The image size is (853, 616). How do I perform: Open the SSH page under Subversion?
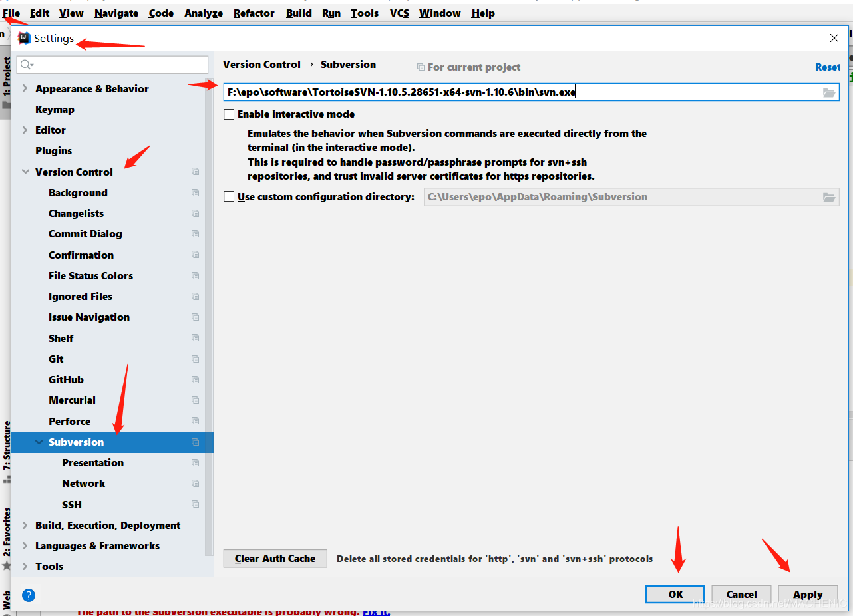[x=72, y=505]
